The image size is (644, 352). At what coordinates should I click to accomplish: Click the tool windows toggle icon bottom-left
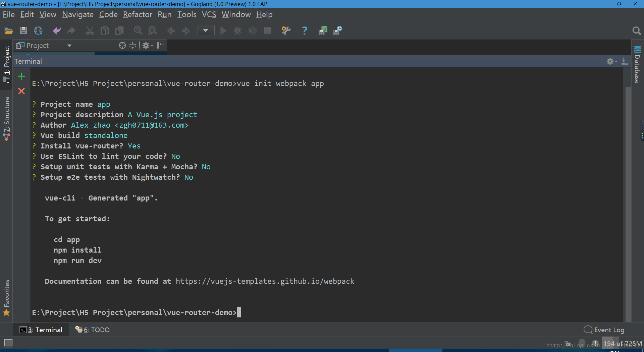[x=8, y=343]
